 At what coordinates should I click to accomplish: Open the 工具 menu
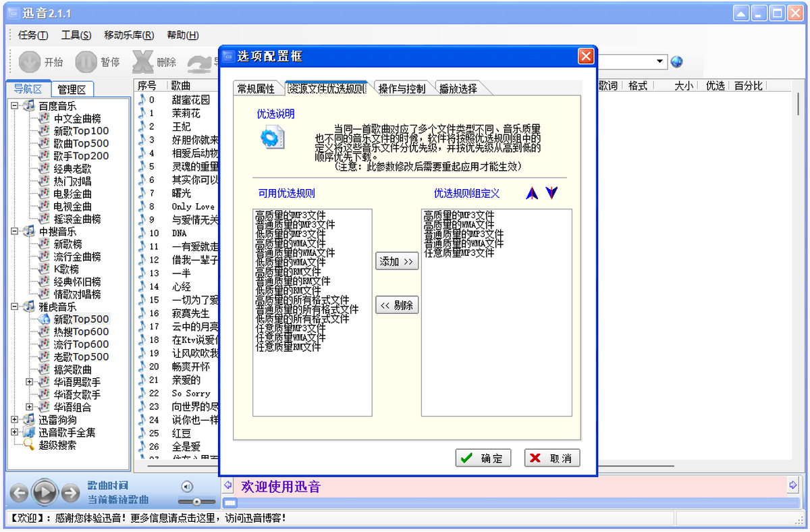[x=76, y=35]
